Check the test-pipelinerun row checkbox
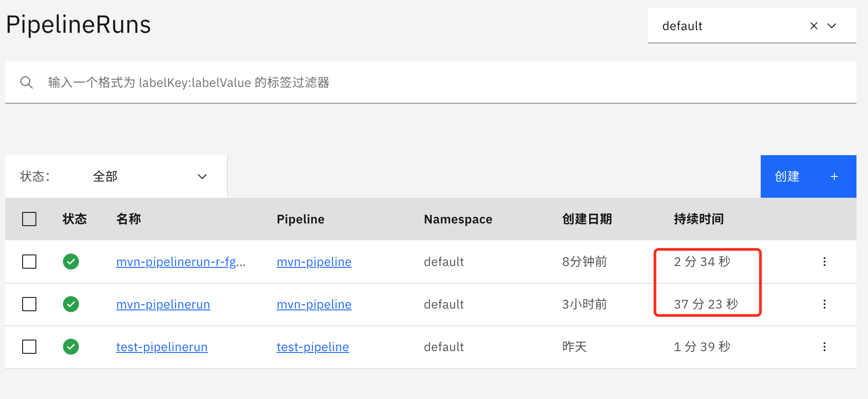Viewport: 868px width, 399px height. (29, 347)
